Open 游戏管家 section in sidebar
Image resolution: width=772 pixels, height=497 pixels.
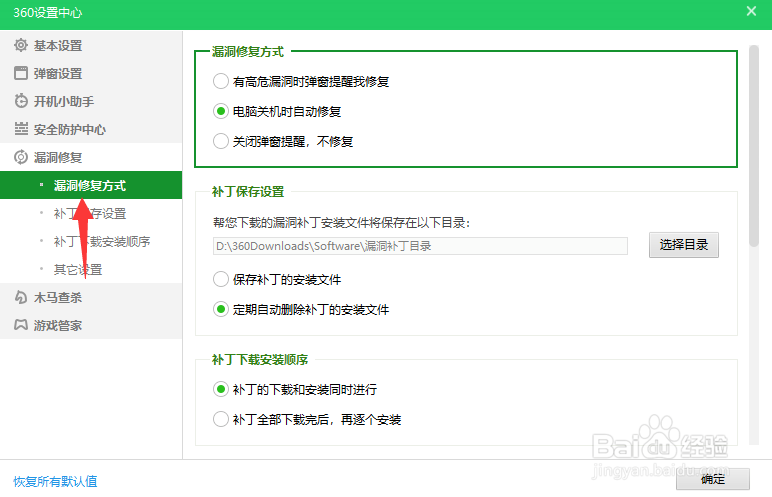[x=91, y=325]
